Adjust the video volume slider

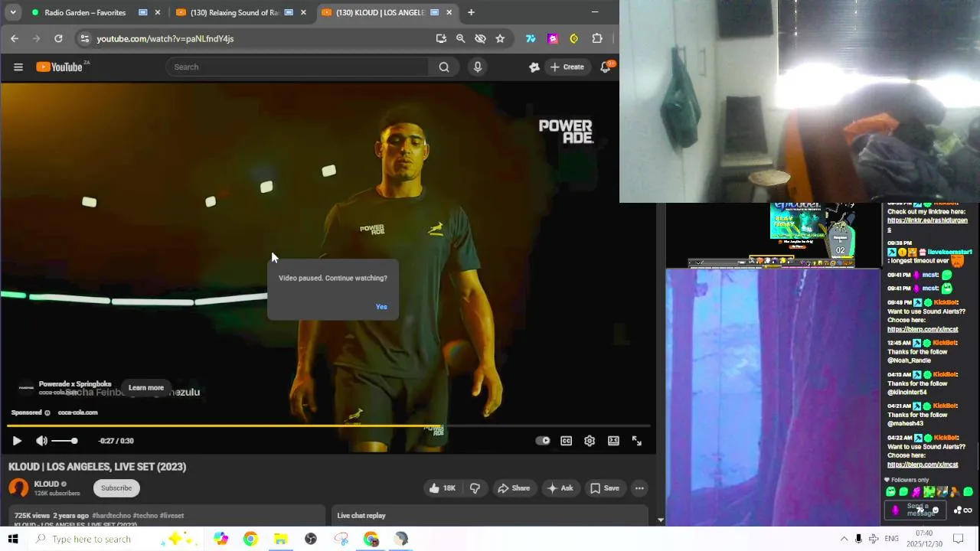click(x=64, y=441)
